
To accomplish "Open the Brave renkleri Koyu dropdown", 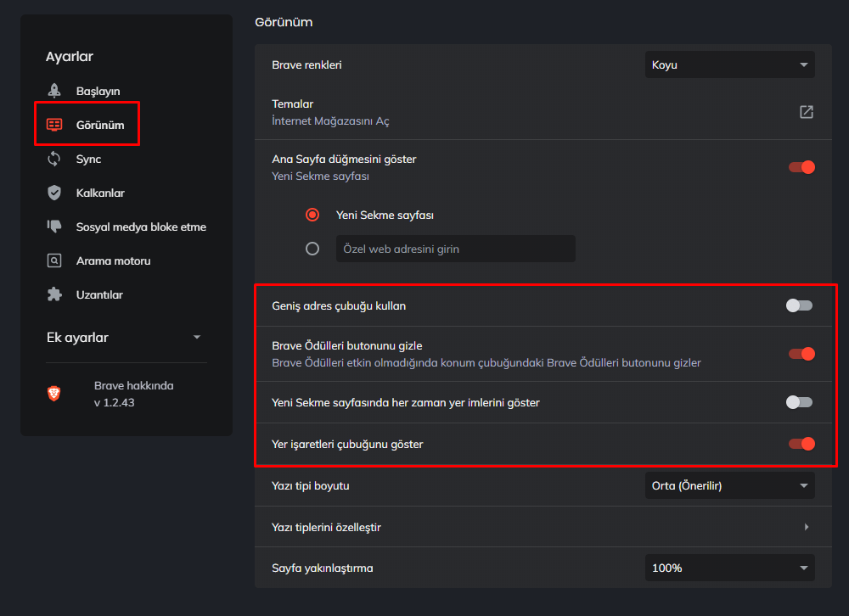I will point(729,65).
